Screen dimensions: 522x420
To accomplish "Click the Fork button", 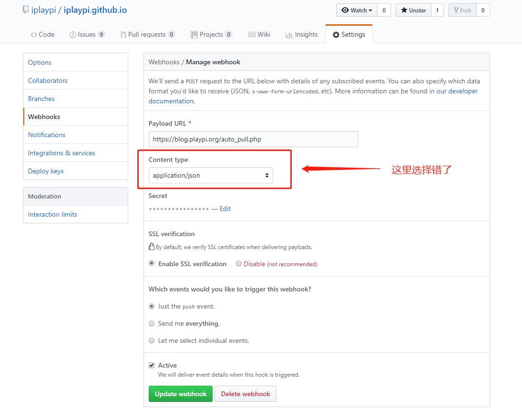I will pyautogui.click(x=462, y=10).
